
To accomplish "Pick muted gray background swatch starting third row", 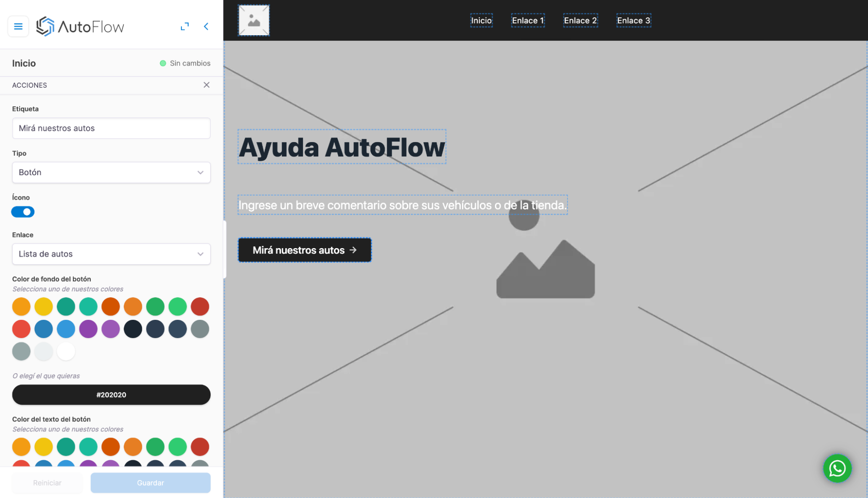I will click(21, 351).
